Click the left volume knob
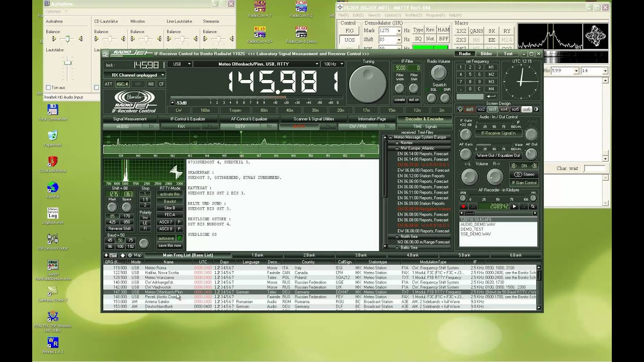This screenshot has height=362, width=644. (x=469, y=176)
